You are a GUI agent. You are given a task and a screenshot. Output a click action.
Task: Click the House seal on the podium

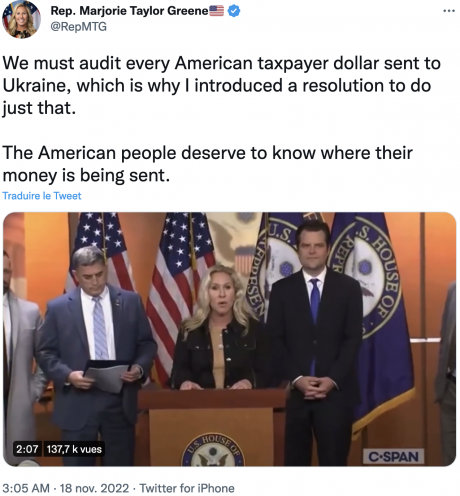point(213,450)
